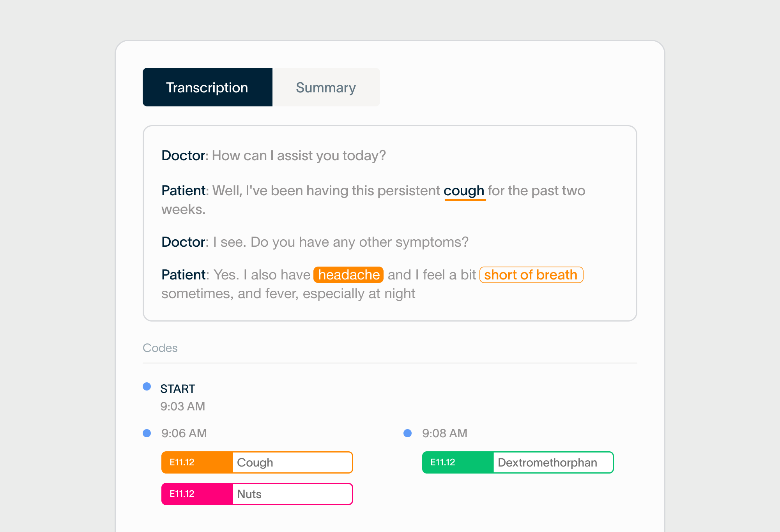Select the Dextromethorphan code name field
This screenshot has height=532, width=780.
point(553,463)
